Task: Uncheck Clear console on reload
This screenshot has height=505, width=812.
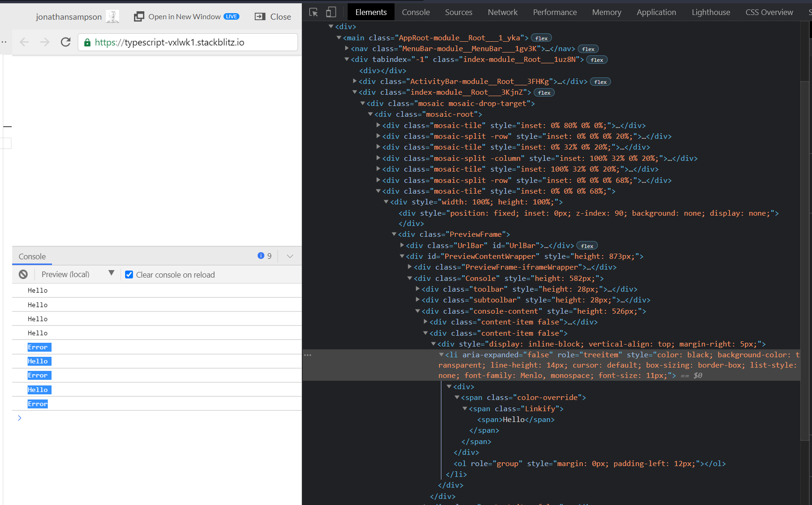Action: 129,274
